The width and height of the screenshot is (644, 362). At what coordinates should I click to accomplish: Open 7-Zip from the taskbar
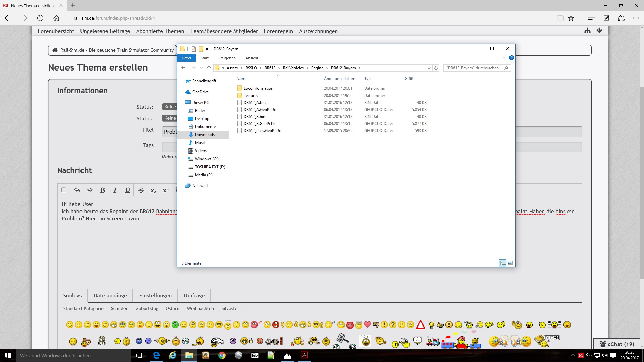click(255, 355)
